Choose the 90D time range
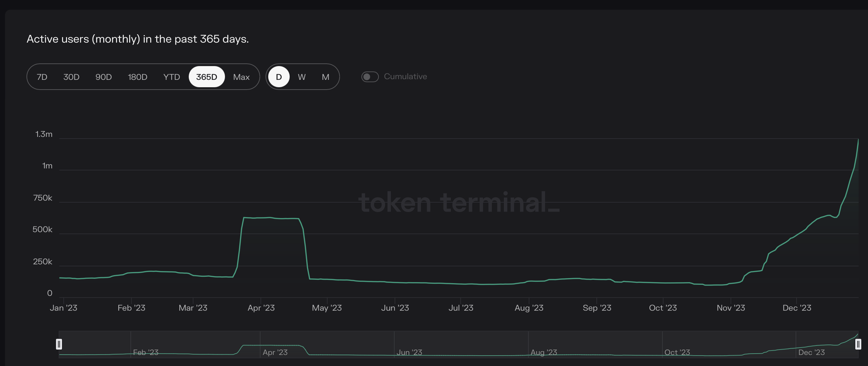Screen dimensions: 868x366 [x=104, y=77]
